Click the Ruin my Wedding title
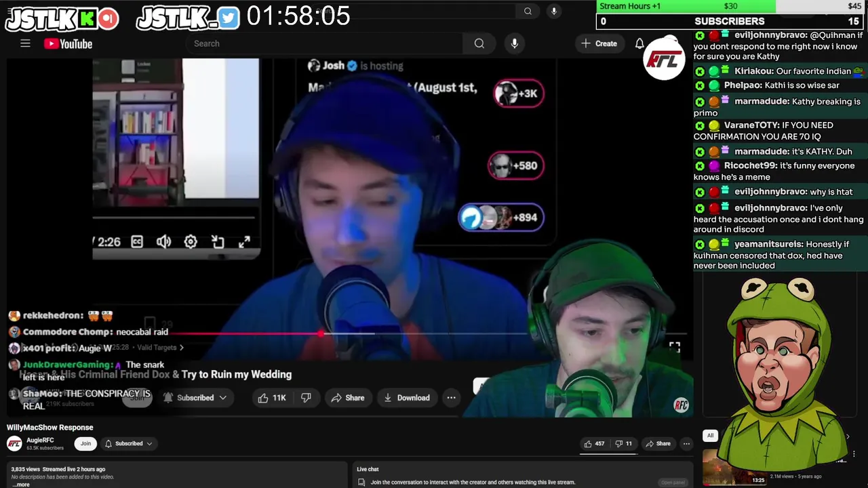868x488 pixels. coord(156,374)
